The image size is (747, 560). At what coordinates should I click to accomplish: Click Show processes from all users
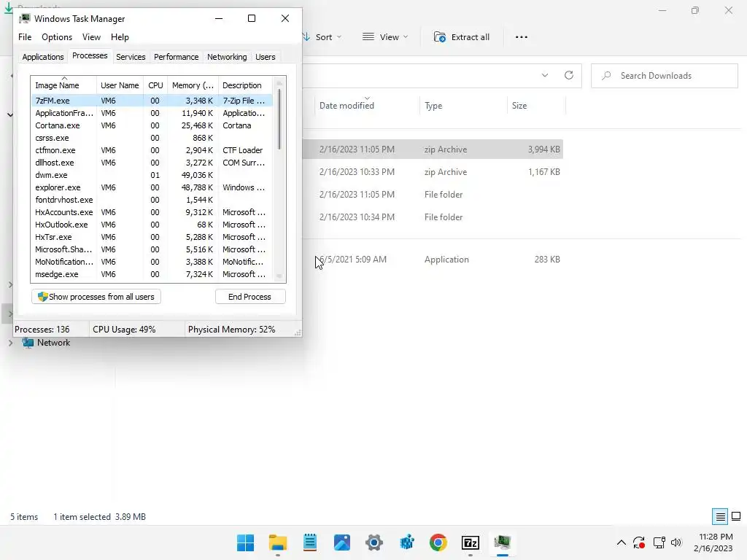(x=96, y=297)
